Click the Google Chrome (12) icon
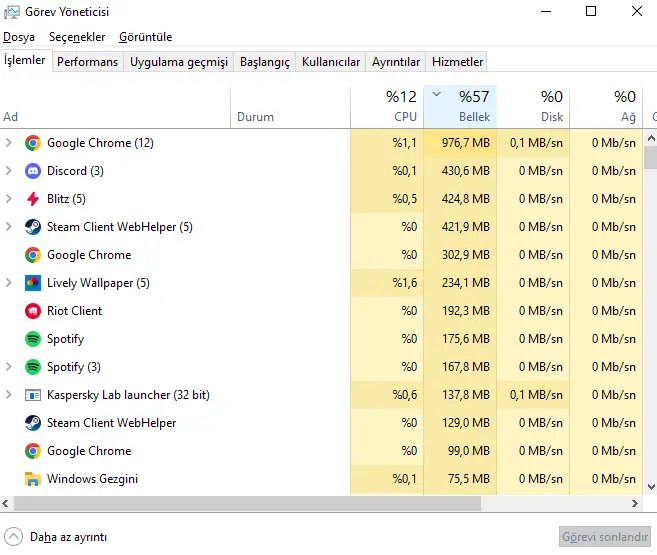The image size is (657, 555). click(x=33, y=143)
